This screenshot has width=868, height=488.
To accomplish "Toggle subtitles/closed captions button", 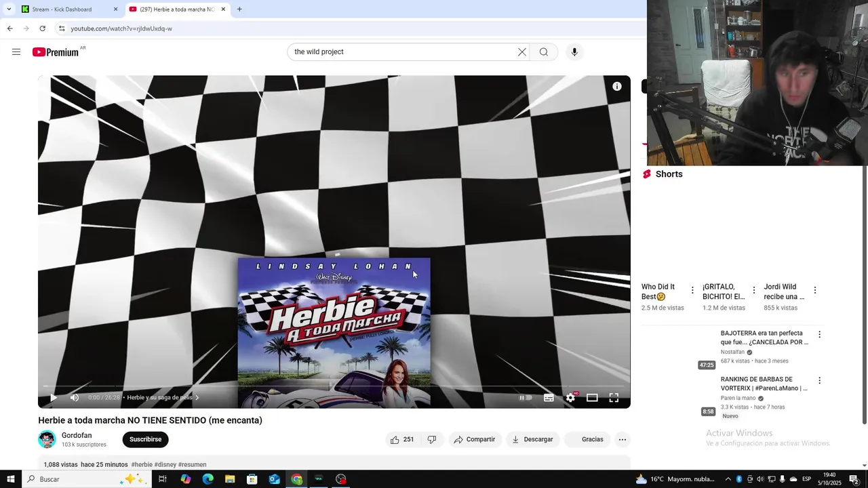I will 549,398.
